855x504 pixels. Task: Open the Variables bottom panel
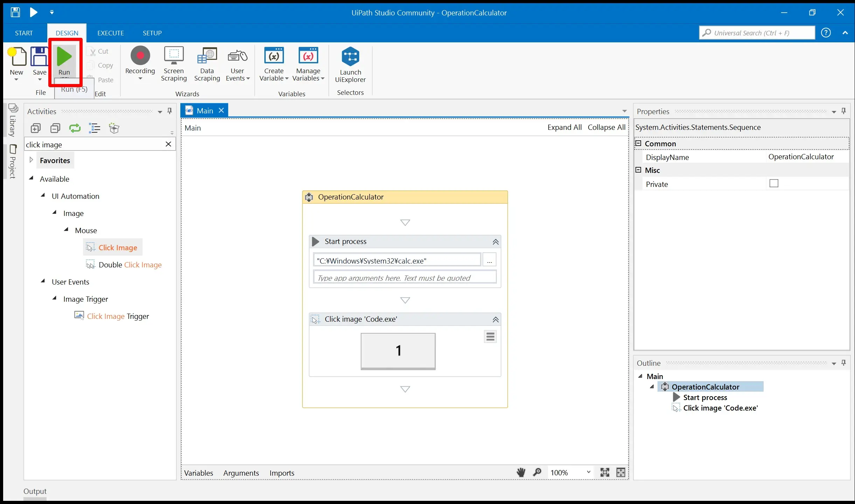point(199,473)
